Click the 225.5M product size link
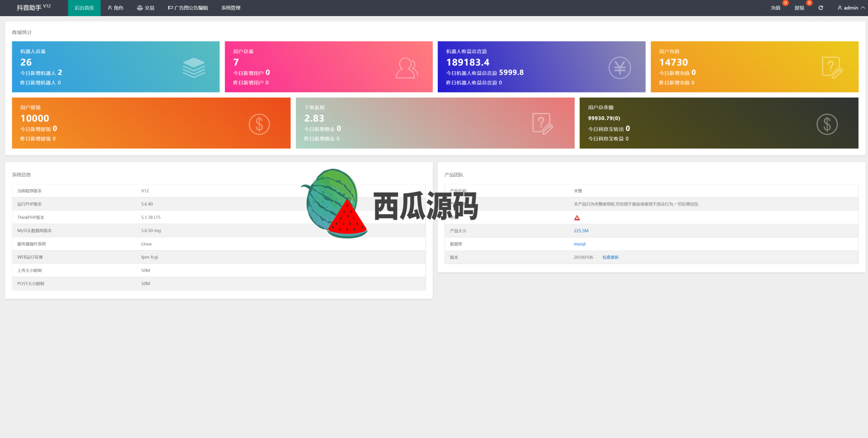Screen dimensions: 868x438 click(x=581, y=231)
